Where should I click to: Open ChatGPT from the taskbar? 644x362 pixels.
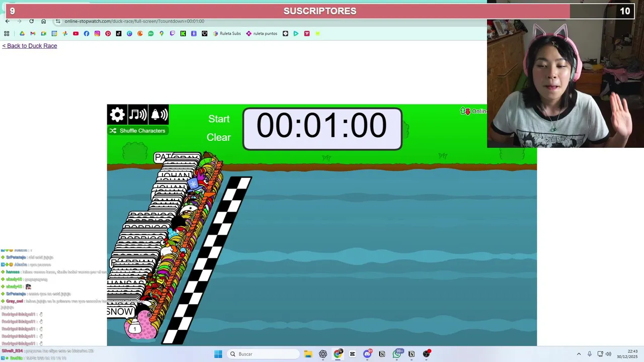pyautogui.click(x=323, y=354)
